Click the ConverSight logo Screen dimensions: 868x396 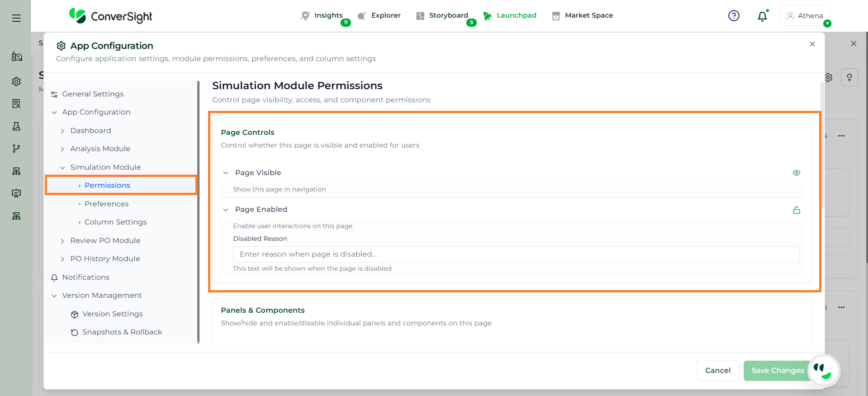click(111, 16)
